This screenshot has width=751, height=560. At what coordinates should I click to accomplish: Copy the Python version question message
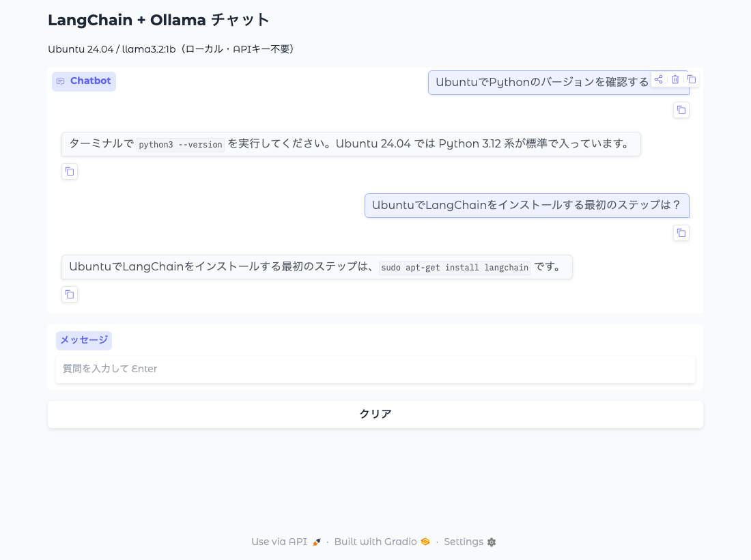pyautogui.click(x=681, y=110)
